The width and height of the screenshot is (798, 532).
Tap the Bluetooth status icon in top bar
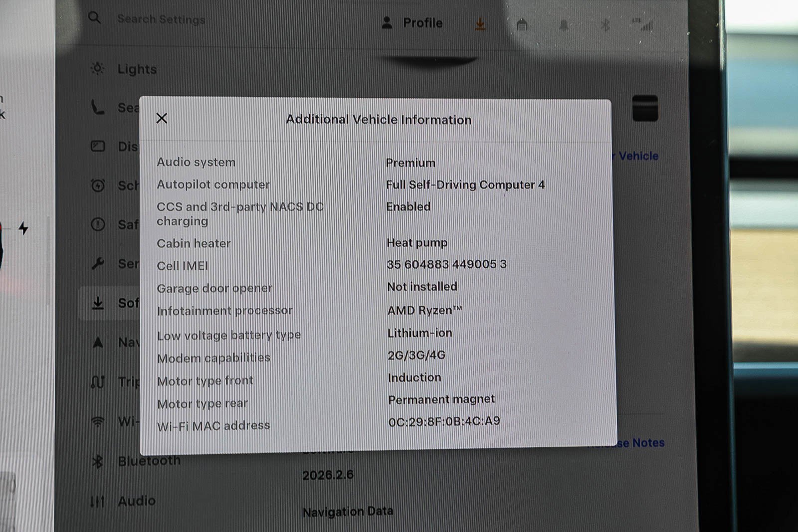click(x=605, y=25)
